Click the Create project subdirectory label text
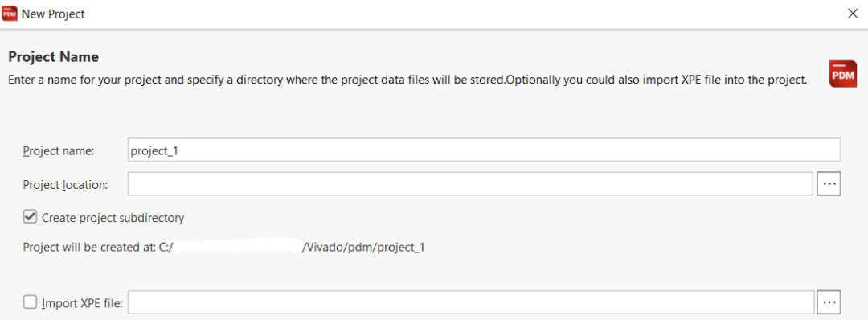The image size is (868, 320). click(x=113, y=218)
